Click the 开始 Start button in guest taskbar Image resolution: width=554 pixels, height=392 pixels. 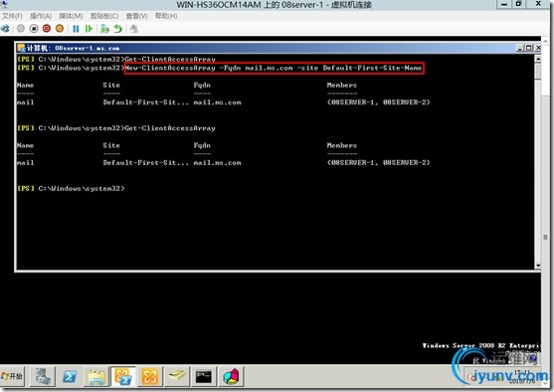coord(12,376)
